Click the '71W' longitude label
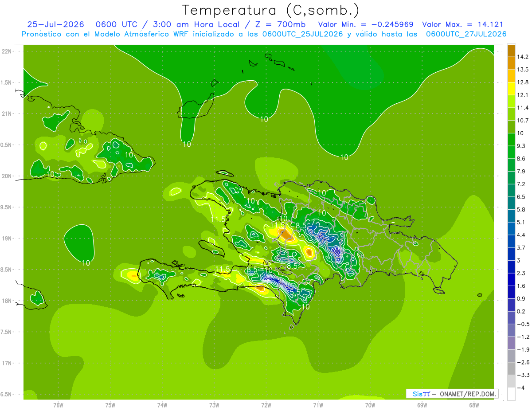This screenshot has width=532, height=411. pyautogui.click(x=318, y=405)
